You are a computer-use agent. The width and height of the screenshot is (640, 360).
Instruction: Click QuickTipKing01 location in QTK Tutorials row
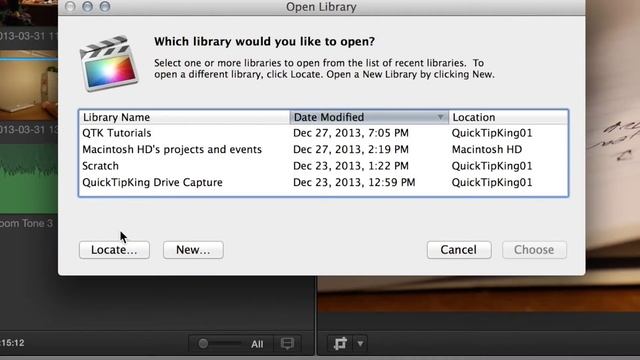point(492,133)
